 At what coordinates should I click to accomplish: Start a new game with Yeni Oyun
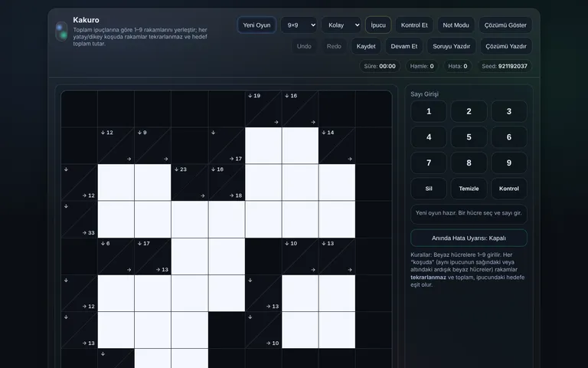pos(256,25)
